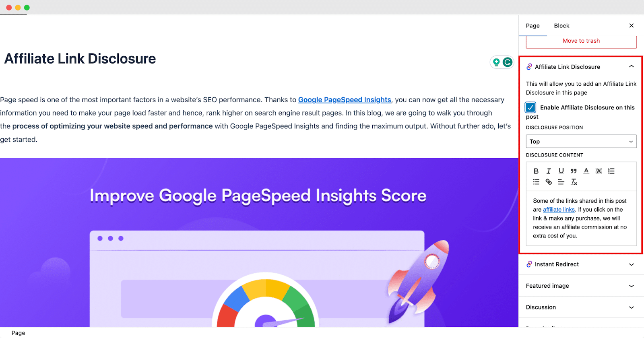644x338 pixels.
Task: Expand the Instant Redirect section
Action: (x=632, y=264)
